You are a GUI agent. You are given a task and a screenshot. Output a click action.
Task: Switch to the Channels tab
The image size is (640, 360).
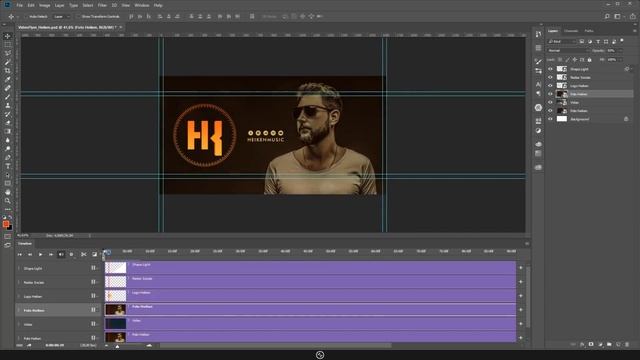click(x=571, y=31)
